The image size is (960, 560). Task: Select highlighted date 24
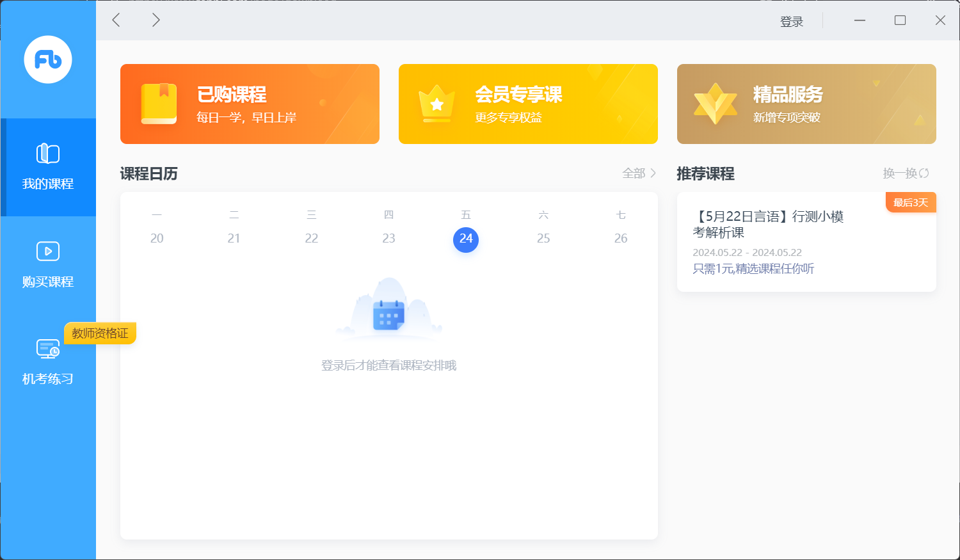pos(466,239)
